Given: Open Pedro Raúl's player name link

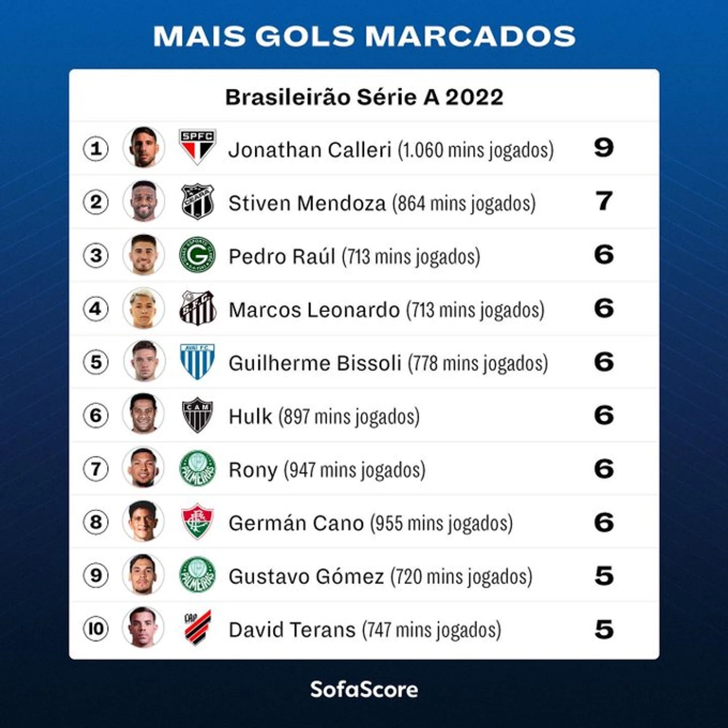Looking at the screenshot, I should pos(281,257).
